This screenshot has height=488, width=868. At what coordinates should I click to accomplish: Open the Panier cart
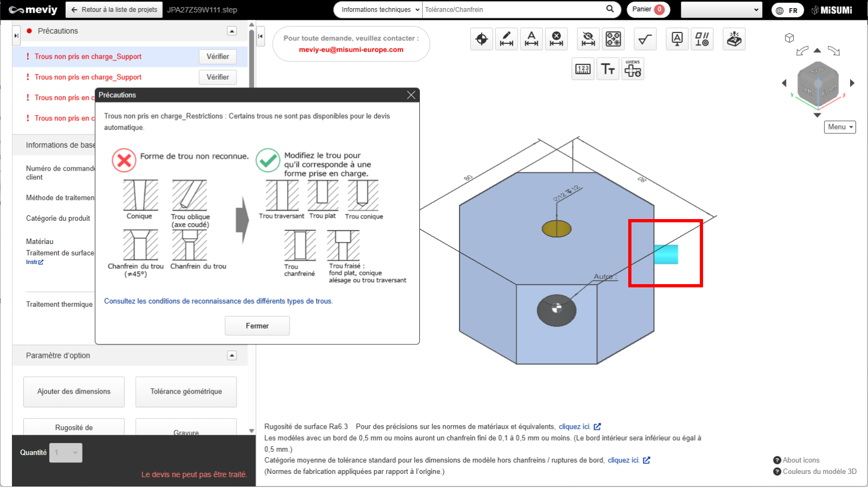(648, 10)
